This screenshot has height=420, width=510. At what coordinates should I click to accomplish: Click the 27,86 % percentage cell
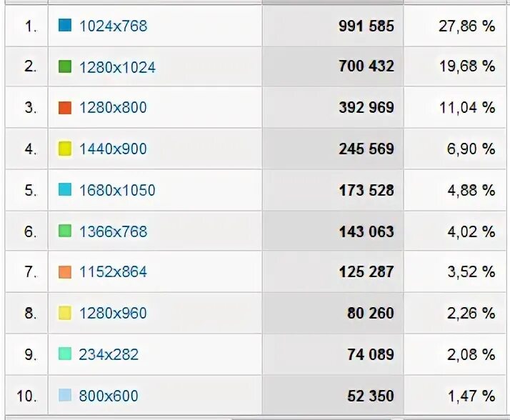(466, 26)
